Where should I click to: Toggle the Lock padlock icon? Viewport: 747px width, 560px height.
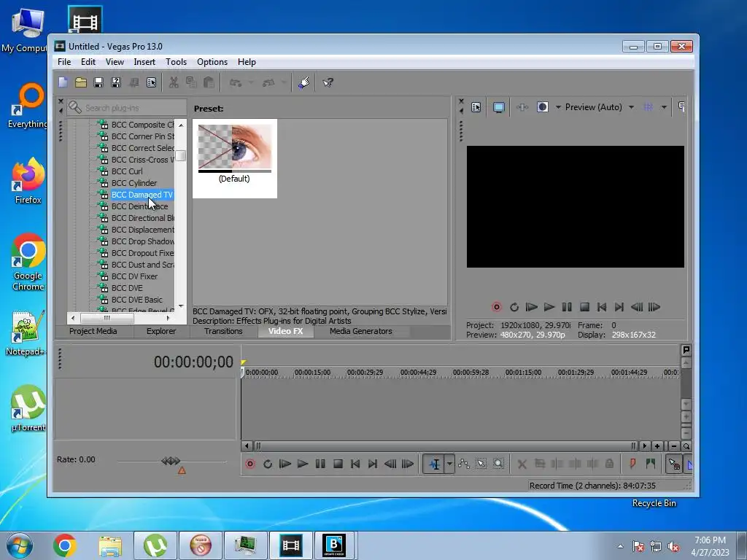(609, 464)
